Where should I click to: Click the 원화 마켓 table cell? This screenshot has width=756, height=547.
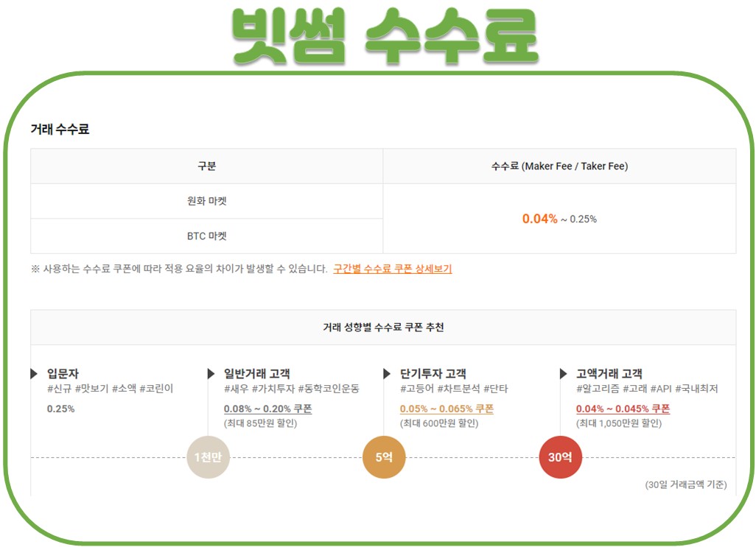pyautogui.click(x=207, y=201)
